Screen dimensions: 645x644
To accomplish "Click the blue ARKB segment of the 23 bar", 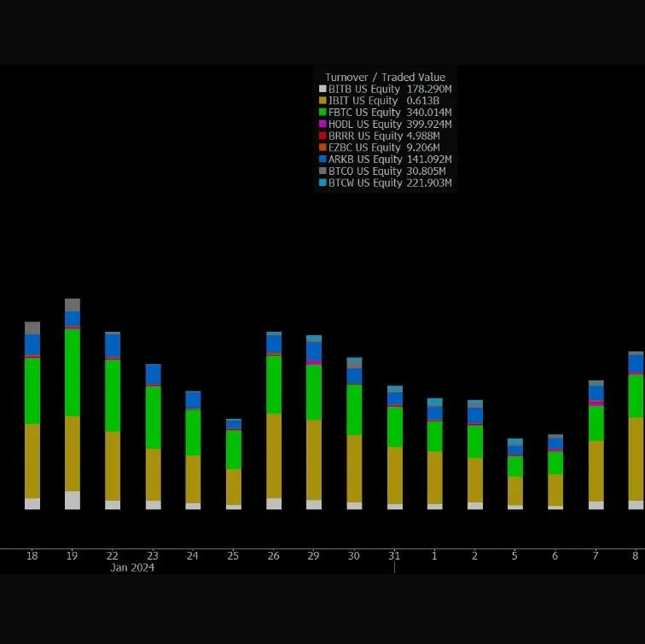I will point(154,374).
